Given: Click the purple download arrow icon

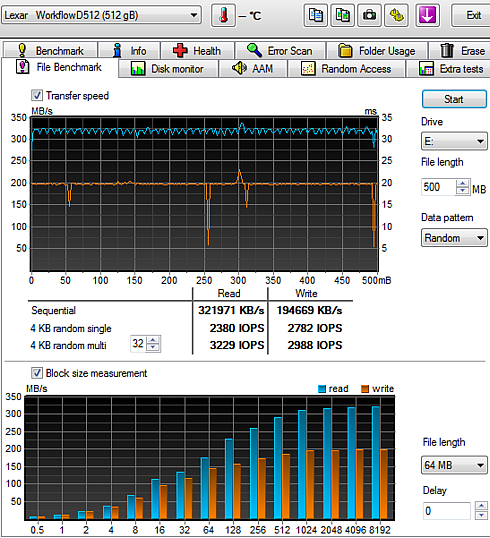Looking at the screenshot, I should coord(427,15).
